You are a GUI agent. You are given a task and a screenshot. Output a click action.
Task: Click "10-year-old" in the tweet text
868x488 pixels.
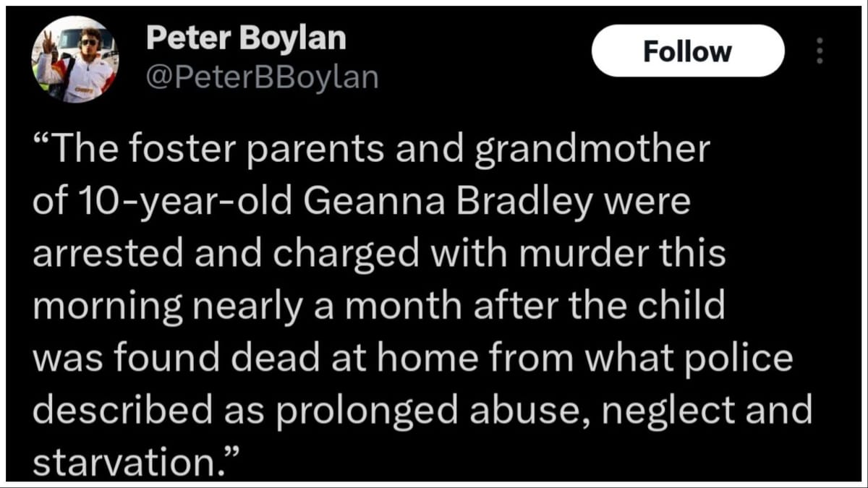click(174, 204)
